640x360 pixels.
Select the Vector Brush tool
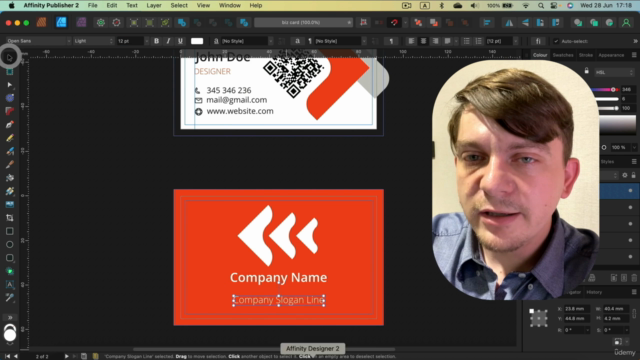coord(10,151)
